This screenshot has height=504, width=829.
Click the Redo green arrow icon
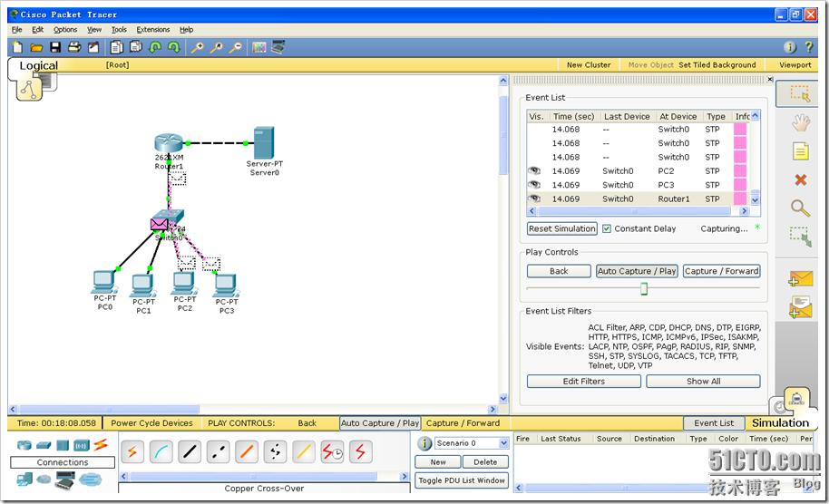[x=174, y=47]
